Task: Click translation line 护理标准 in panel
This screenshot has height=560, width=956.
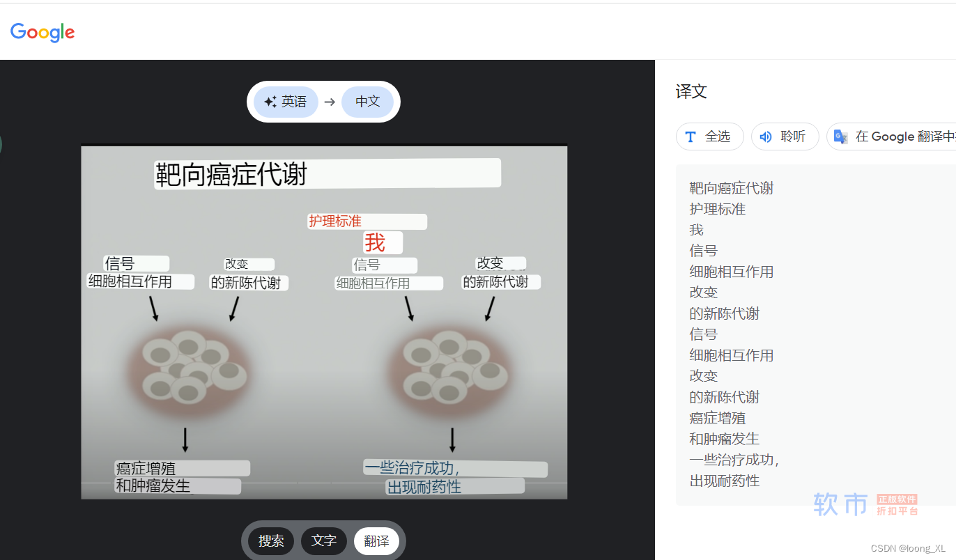Action: click(718, 209)
